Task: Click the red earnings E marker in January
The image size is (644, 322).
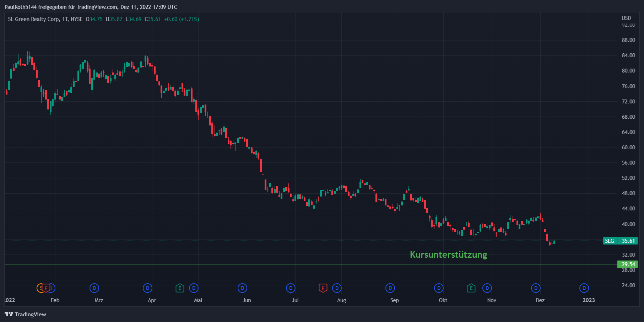Action: click(x=46, y=288)
